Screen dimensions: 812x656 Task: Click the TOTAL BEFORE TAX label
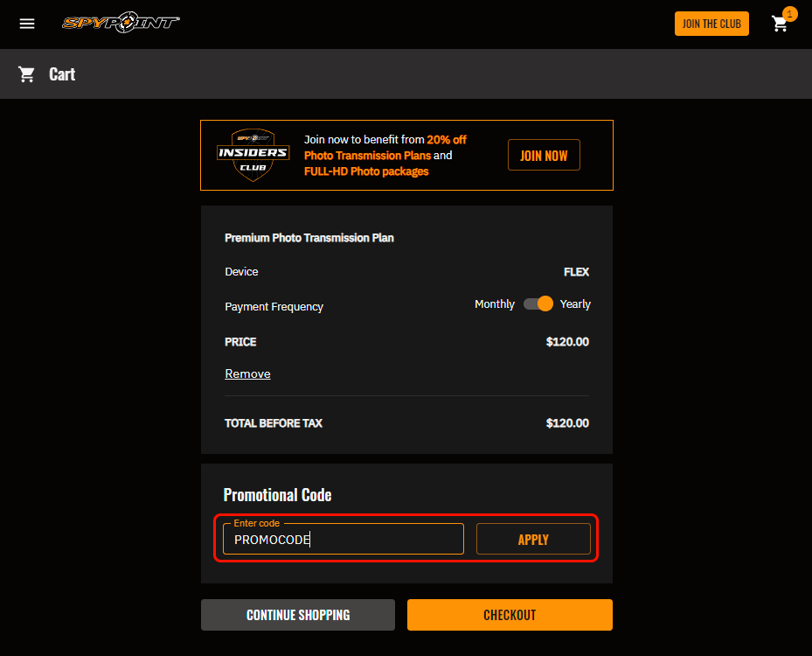point(274,423)
